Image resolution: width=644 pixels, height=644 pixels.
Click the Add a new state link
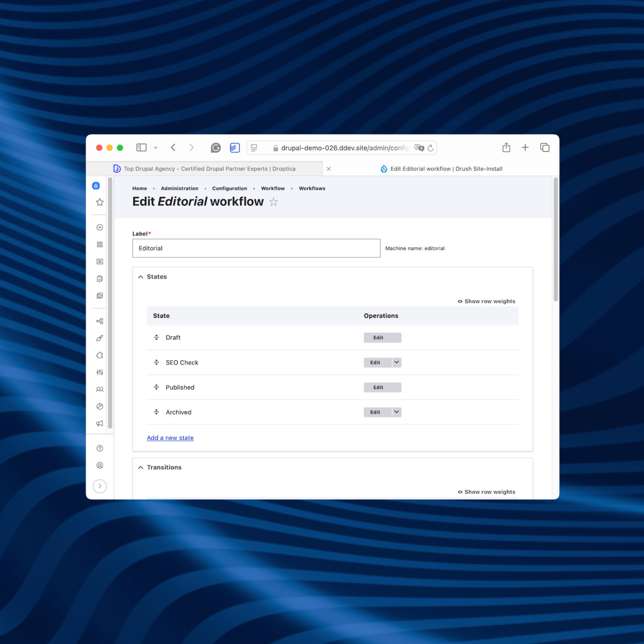coord(170,438)
